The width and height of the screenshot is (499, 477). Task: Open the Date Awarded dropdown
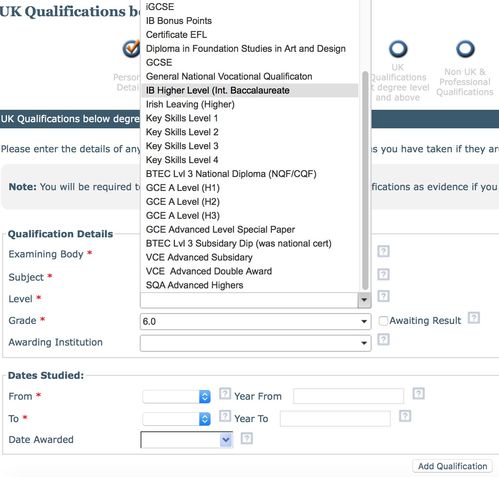187,440
